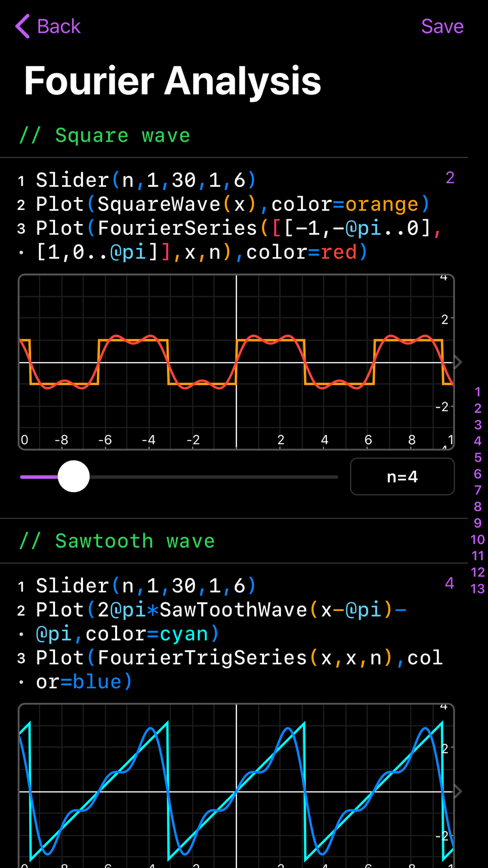Select the purple number 2 cell marker
488x868 pixels.
pyautogui.click(x=450, y=178)
